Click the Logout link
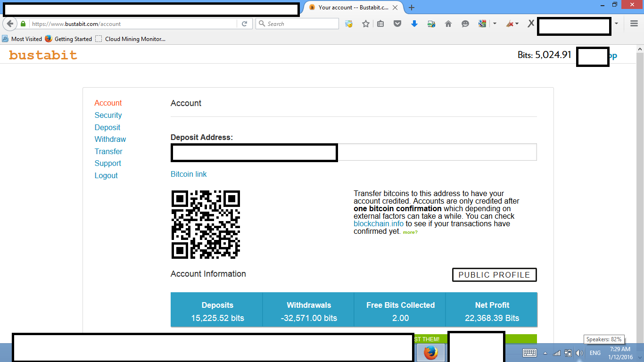The height and width of the screenshot is (362, 644). [106, 175]
